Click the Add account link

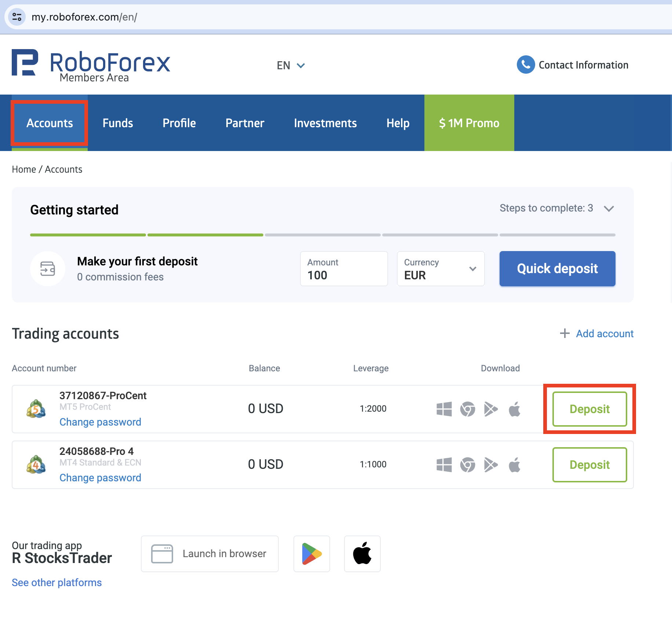click(604, 334)
